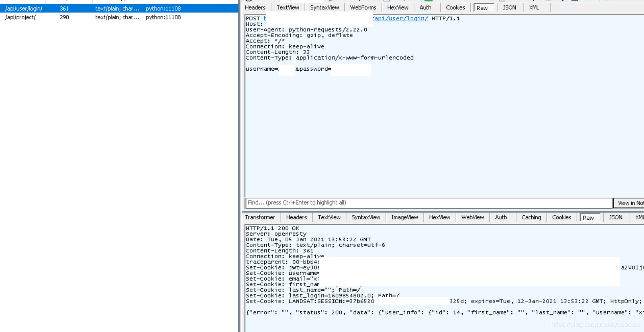Click body size 361 in session list
Viewport: 644px width, 332px height.
coord(64,8)
